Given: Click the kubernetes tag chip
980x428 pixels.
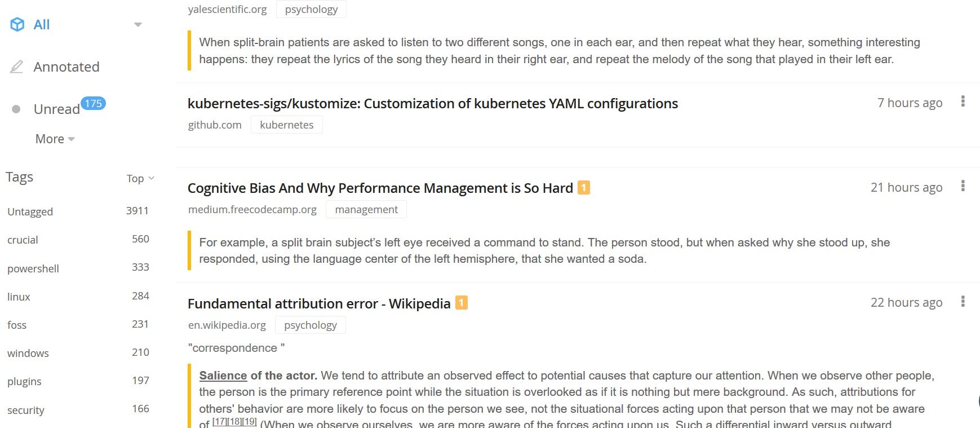Looking at the screenshot, I should [x=286, y=124].
